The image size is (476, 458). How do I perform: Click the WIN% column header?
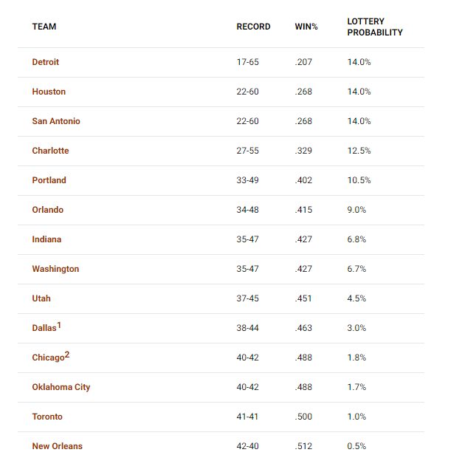click(306, 27)
